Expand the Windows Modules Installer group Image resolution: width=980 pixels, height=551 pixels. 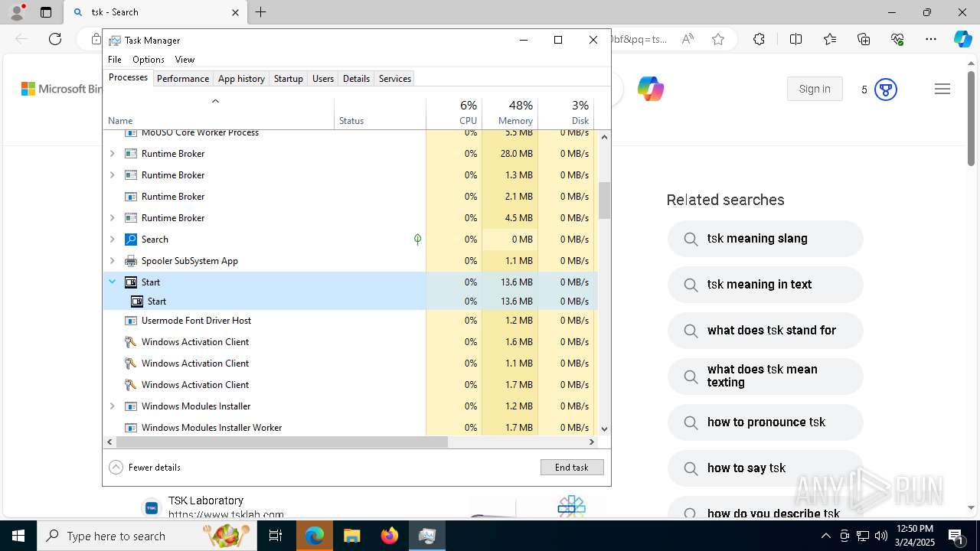113,406
